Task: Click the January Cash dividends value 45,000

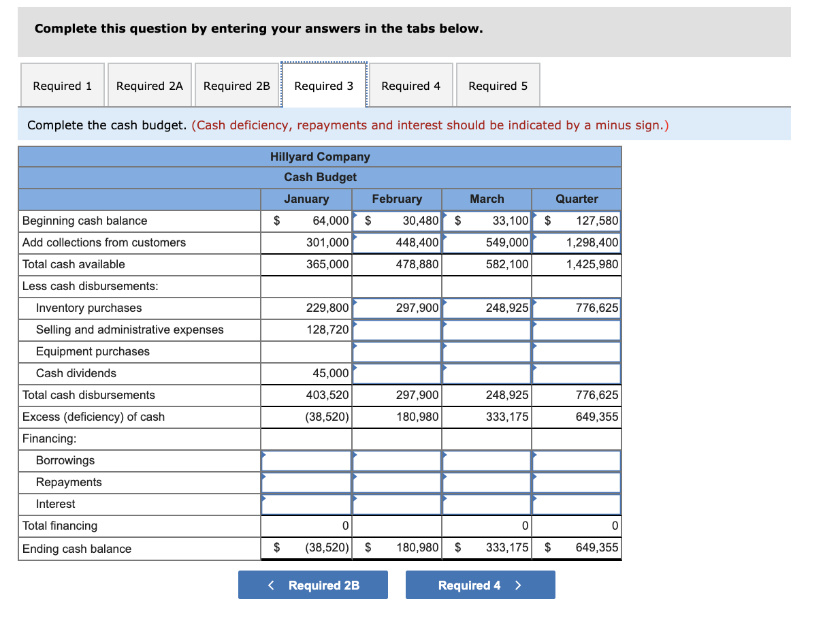Action: (332, 373)
